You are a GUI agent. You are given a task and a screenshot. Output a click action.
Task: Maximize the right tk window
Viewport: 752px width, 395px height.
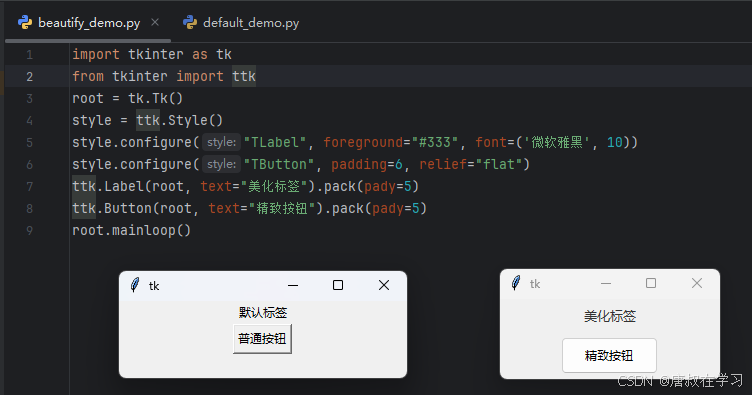pyautogui.click(x=651, y=283)
